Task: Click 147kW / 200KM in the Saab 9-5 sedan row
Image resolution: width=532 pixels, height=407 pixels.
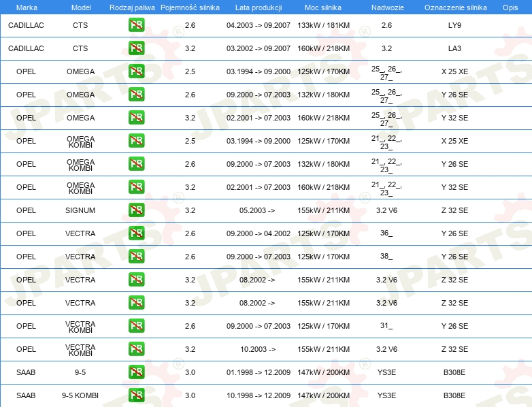Action: [x=323, y=372]
